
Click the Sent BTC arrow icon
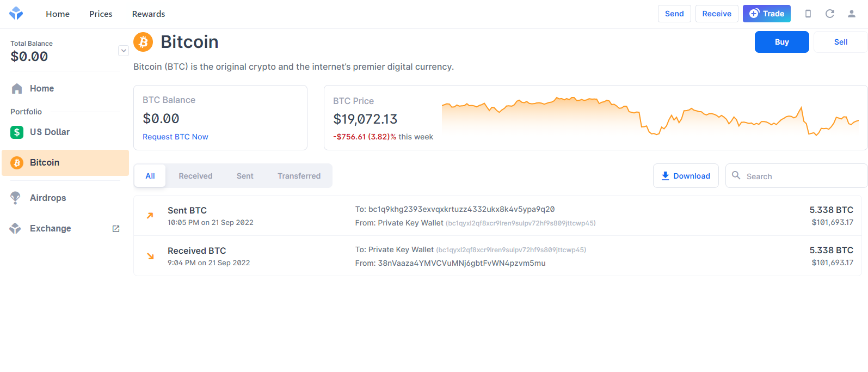point(150,216)
